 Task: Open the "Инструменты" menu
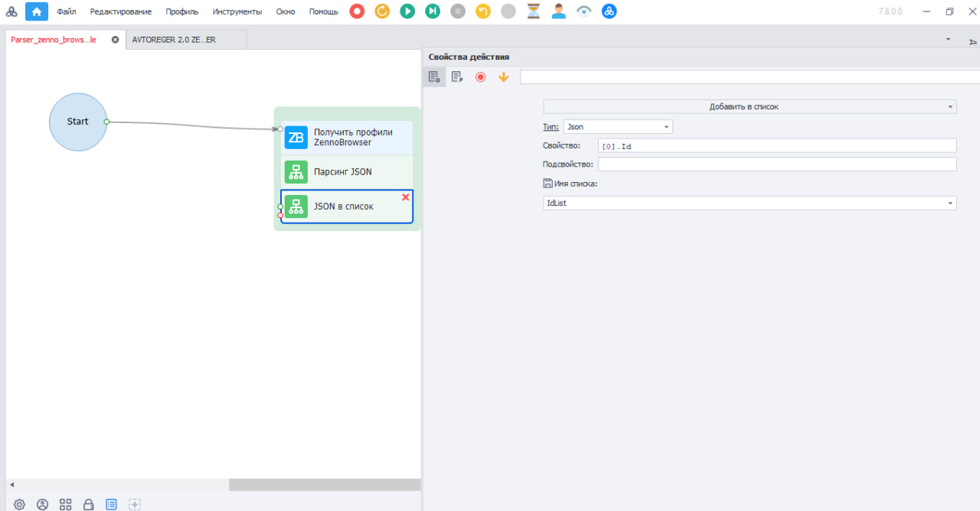[237, 11]
